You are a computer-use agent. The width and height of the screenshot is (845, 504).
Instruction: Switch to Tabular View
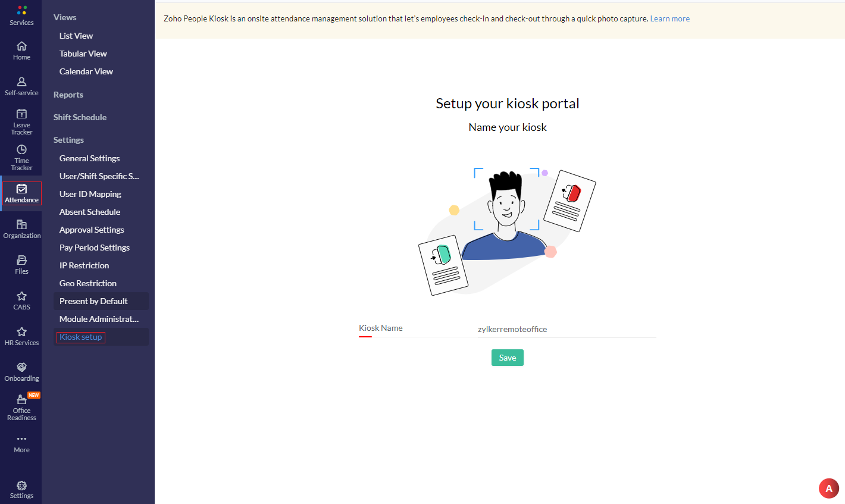point(83,54)
